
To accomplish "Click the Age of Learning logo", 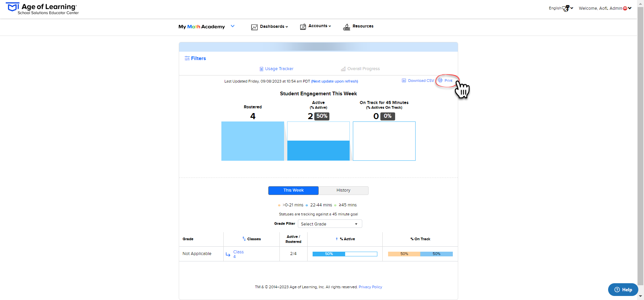I will point(42,9).
